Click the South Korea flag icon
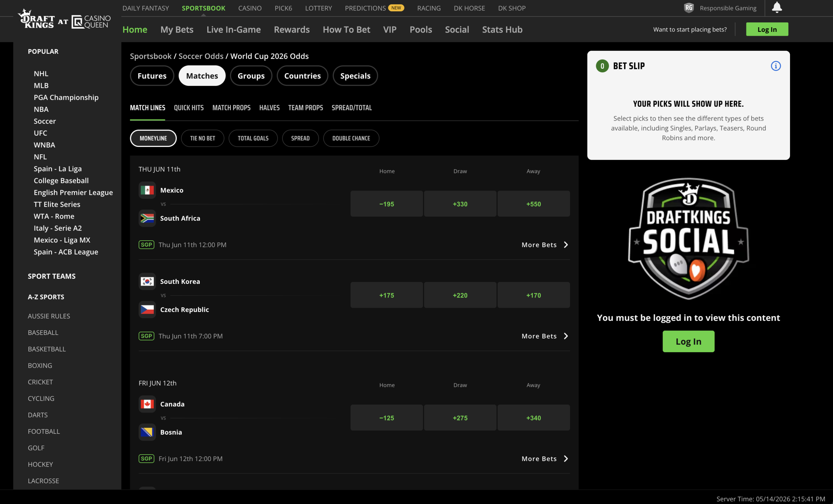The width and height of the screenshot is (833, 504). coord(147,281)
